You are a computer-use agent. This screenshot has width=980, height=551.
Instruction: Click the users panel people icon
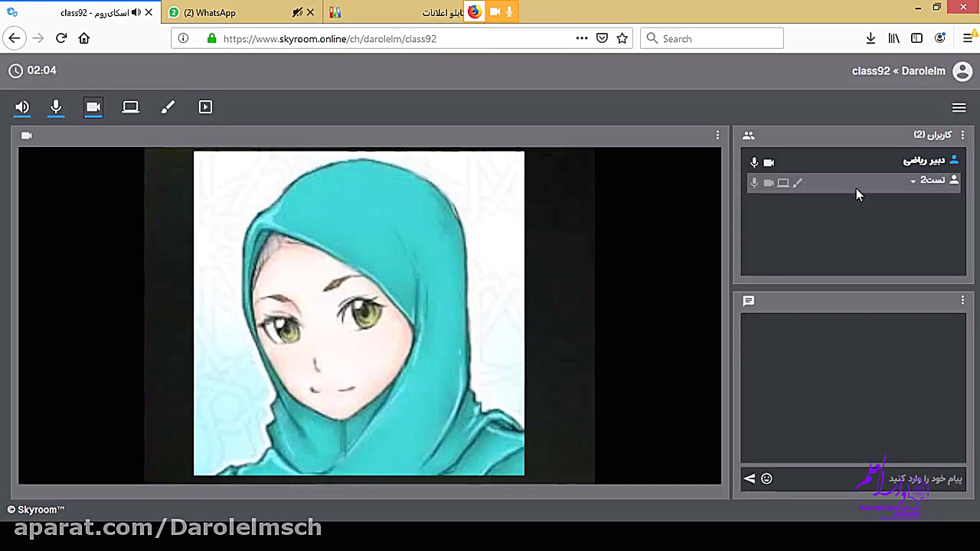point(748,135)
